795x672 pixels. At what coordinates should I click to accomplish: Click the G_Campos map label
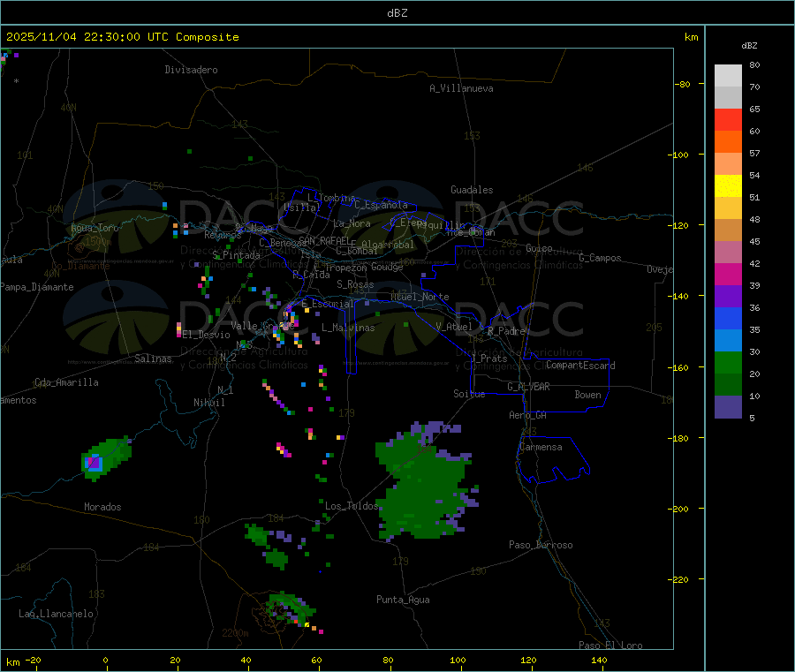click(601, 258)
